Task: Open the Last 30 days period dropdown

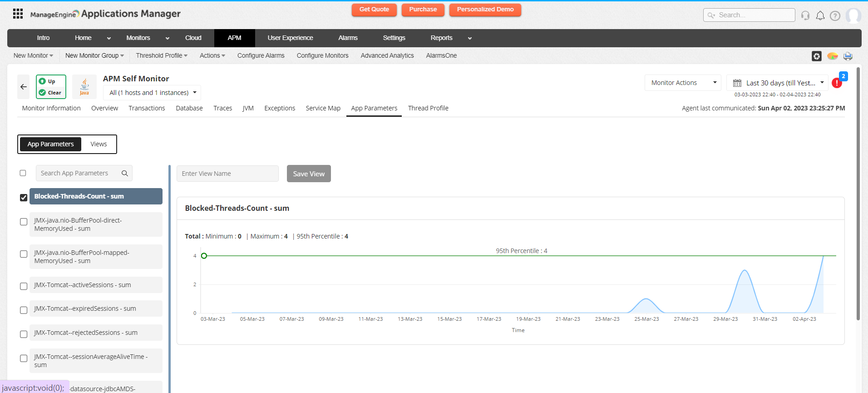Action: (x=777, y=83)
